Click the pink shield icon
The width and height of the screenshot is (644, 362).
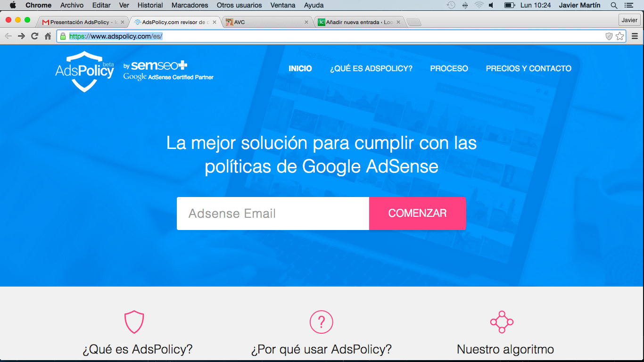click(134, 322)
